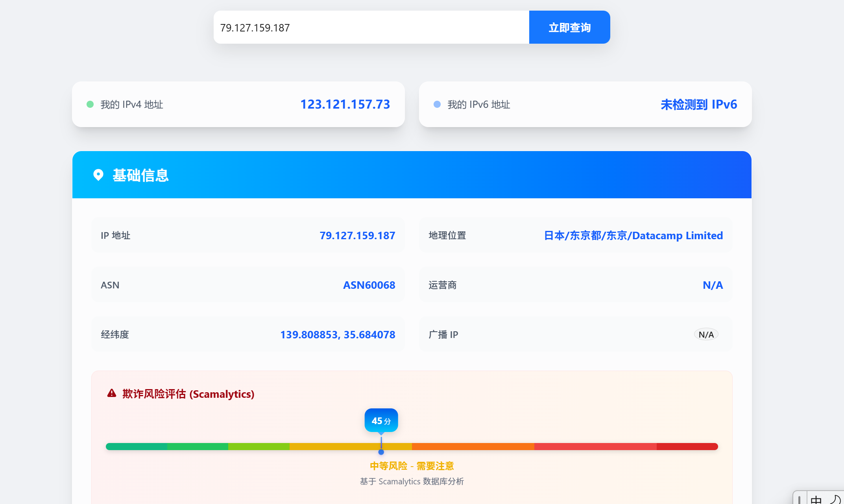Screen dimensions: 844x504
Task: Click the 运营商 N/A value
Action: coord(713,285)
